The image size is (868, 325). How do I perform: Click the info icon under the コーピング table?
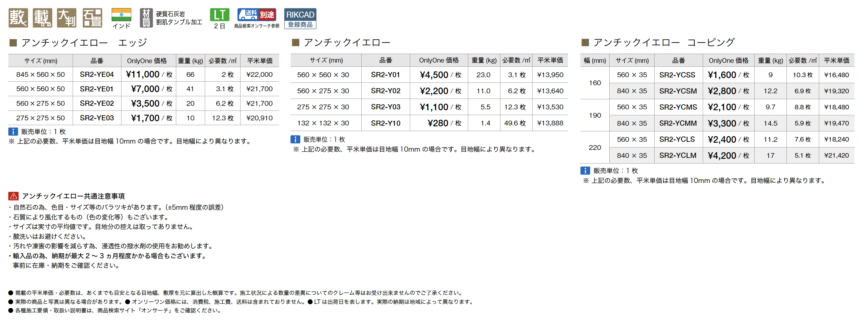(585, 171)
